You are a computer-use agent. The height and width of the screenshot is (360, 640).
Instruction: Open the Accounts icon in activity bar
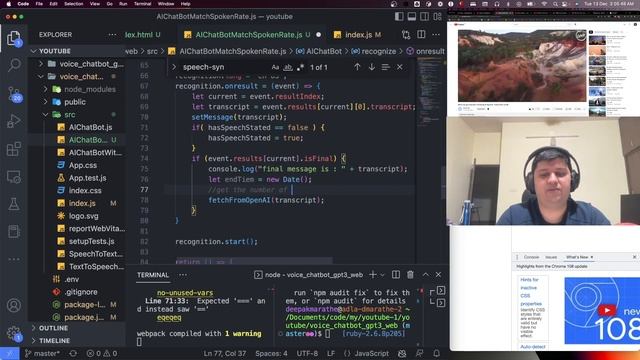point(13,305)
